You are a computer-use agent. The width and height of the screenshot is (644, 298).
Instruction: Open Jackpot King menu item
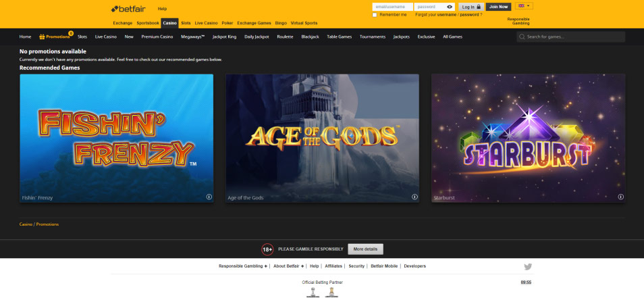click(225, 36)
